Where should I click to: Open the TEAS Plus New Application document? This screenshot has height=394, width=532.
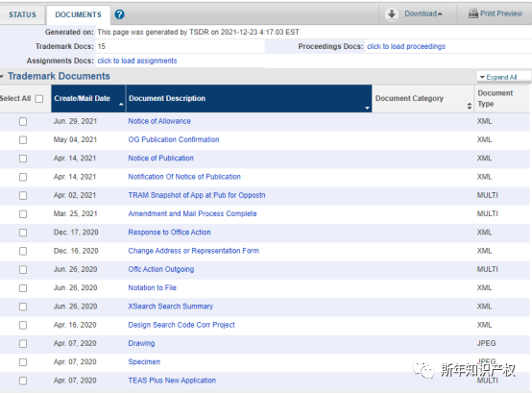[x=172, y=381]
